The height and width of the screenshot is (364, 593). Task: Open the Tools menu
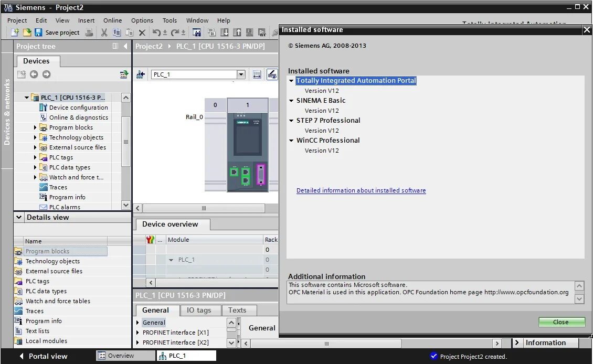click(x=170, y=20)
